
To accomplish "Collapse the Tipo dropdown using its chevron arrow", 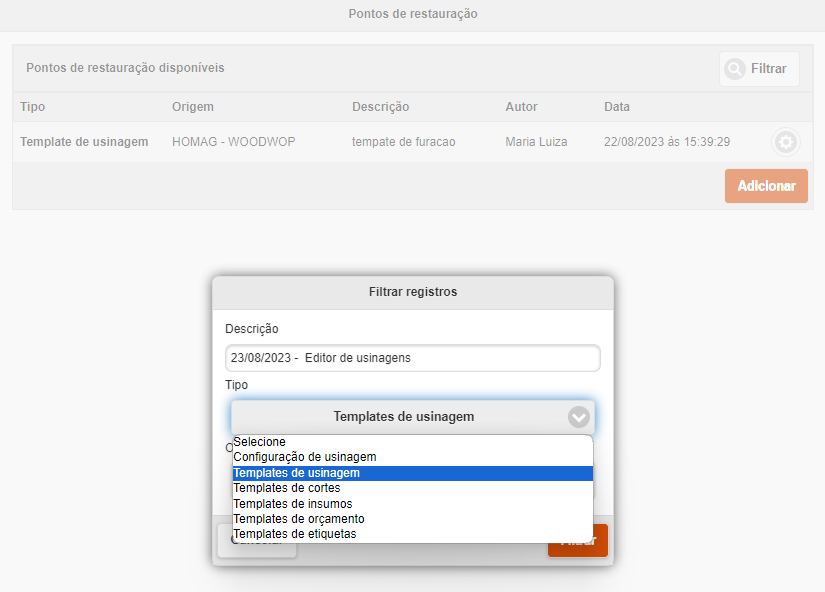I will pos(578,417).
